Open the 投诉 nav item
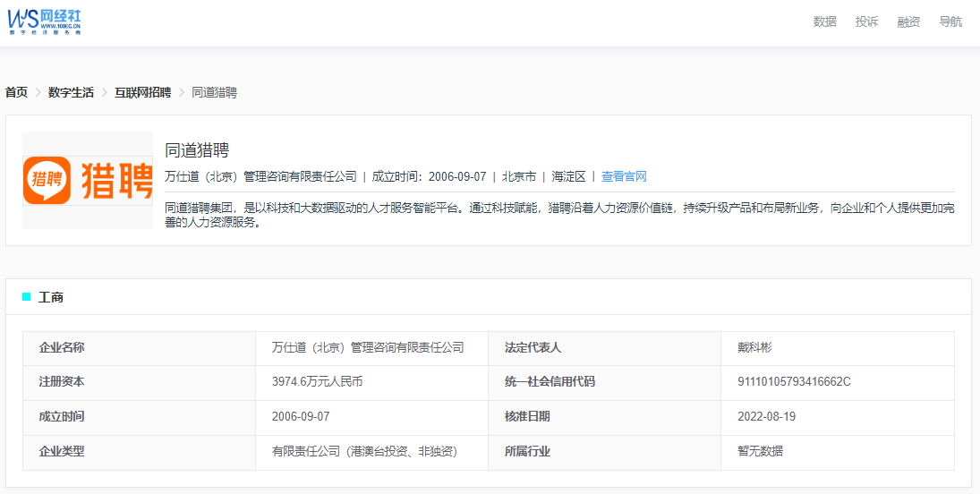Image resolution: width=980 pixels, height=494 pixels. click(x=867, y=21)
